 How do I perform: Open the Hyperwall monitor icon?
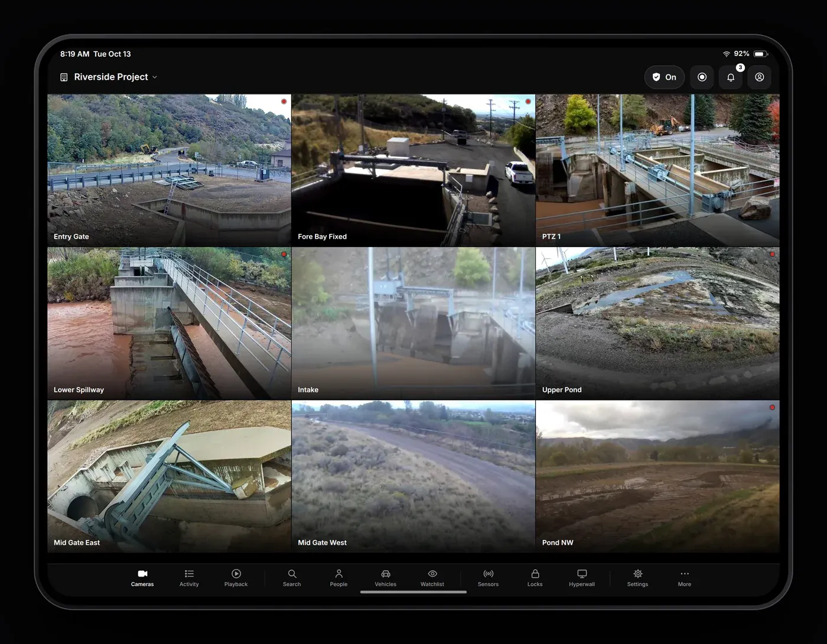point(582,574)
